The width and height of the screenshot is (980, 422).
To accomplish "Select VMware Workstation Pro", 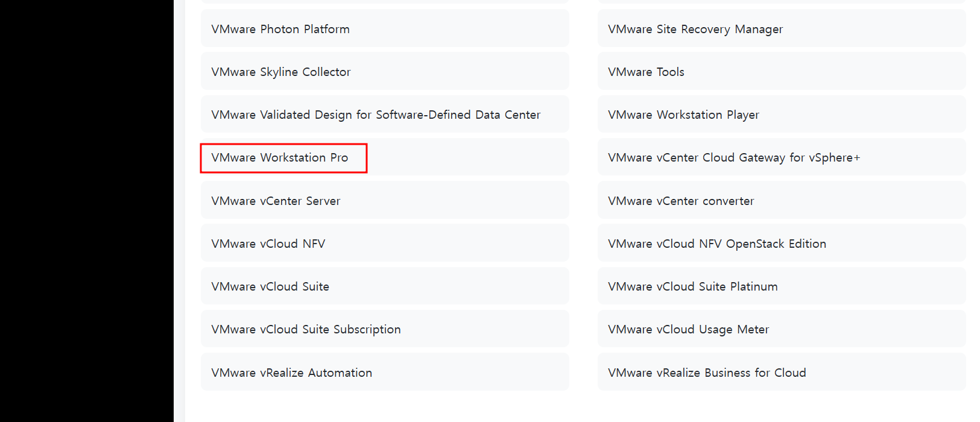I will coord(385,157).
